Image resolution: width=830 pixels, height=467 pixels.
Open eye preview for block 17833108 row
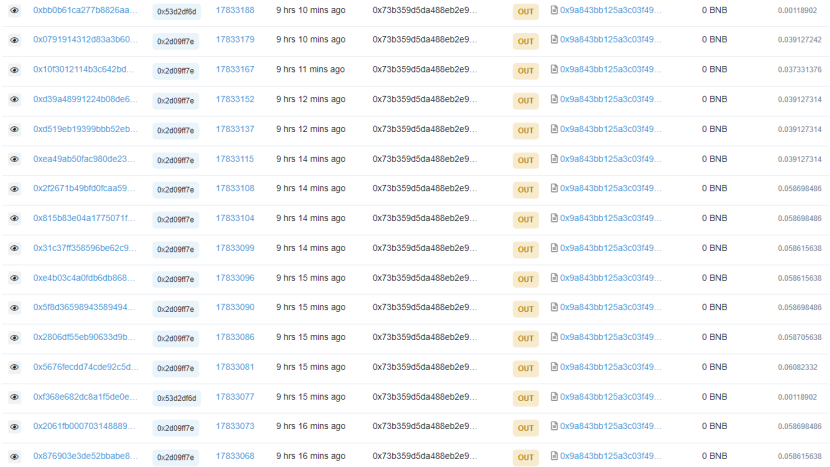(14, 189)
